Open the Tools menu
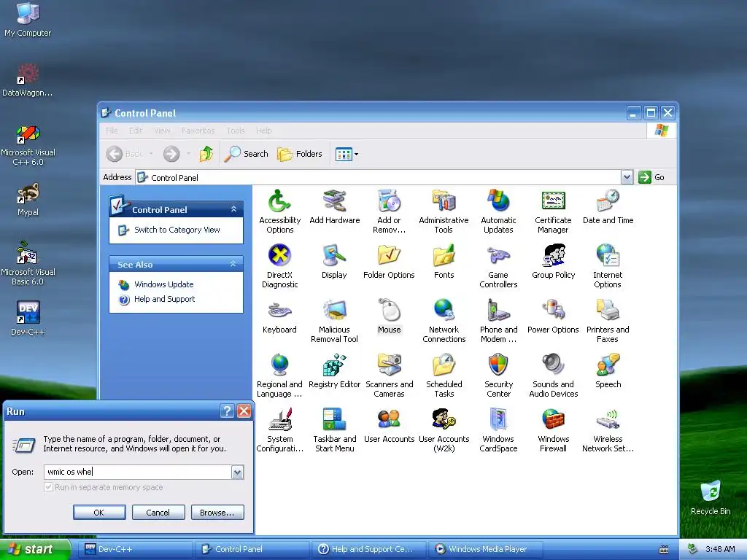This screenshot has width=747, height=560. (x=236, y=131)
